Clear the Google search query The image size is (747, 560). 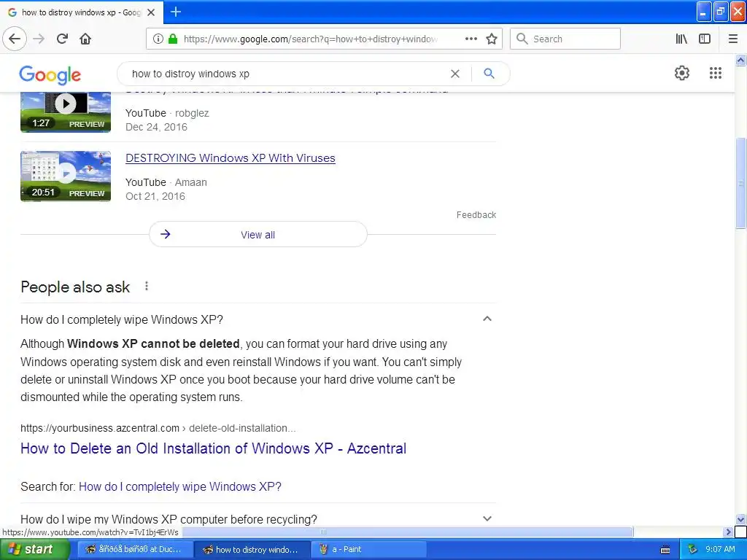click(x=455, y=74)
